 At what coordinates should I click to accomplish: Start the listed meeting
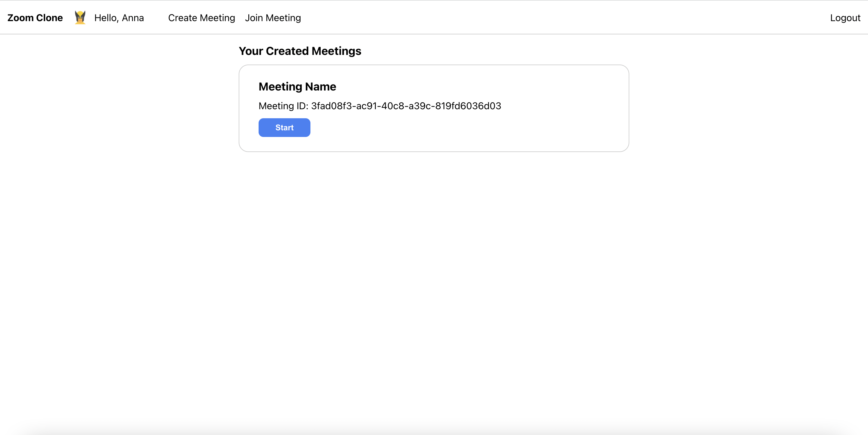coord(285,128)
